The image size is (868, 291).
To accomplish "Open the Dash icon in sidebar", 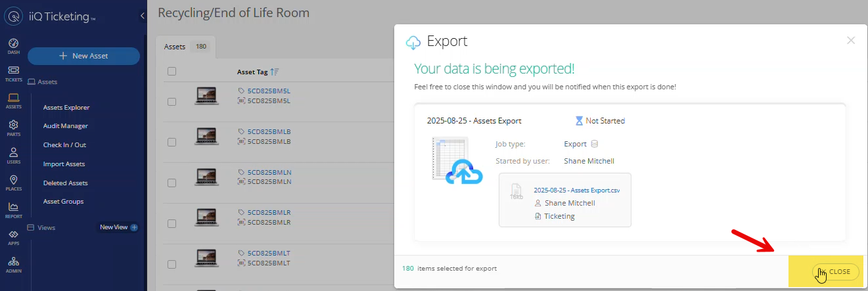I will [x=13, y=45].
